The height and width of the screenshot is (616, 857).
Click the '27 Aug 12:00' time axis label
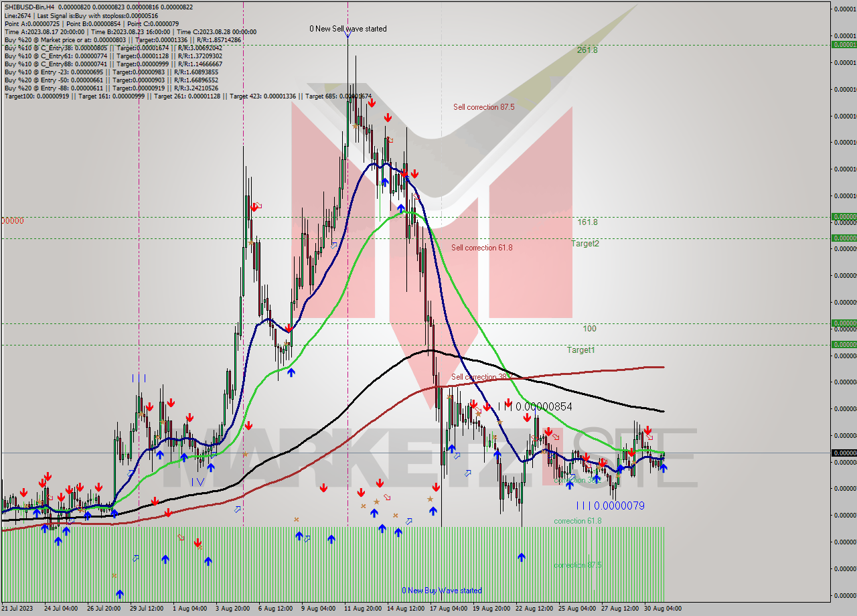[620, 609]
